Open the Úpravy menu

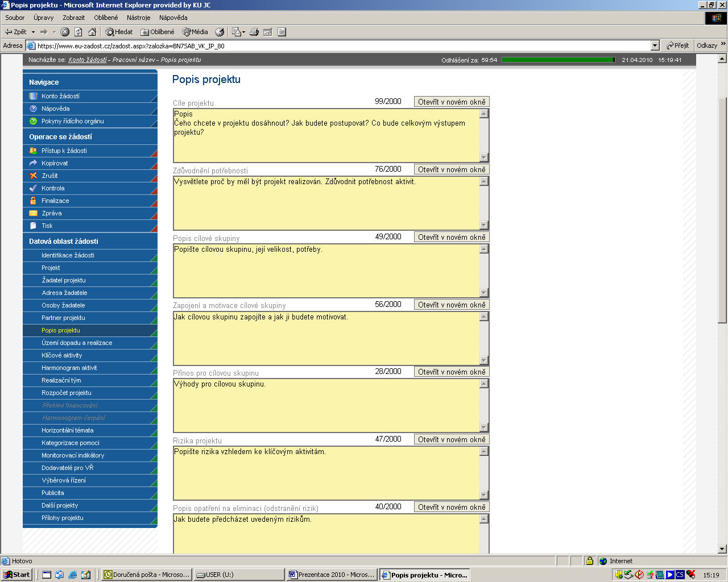43,18
